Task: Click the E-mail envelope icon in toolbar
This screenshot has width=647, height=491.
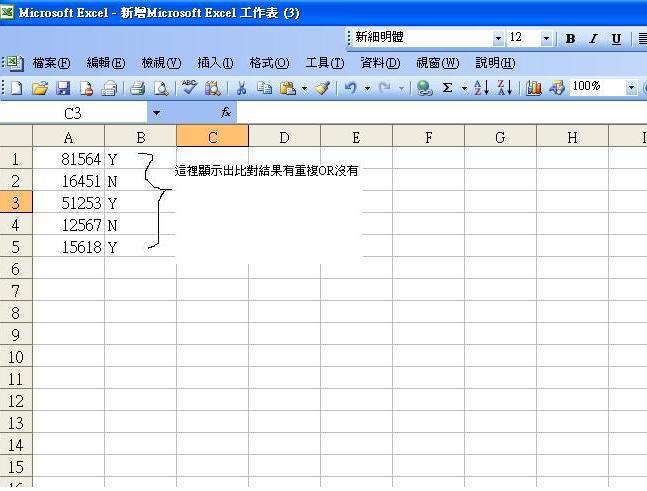Action: coord(109,88)
